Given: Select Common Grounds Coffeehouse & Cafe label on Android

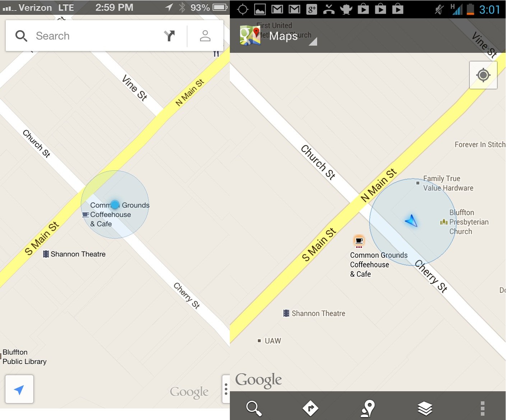Looking at the screenshot, I should tap(379, 264).
